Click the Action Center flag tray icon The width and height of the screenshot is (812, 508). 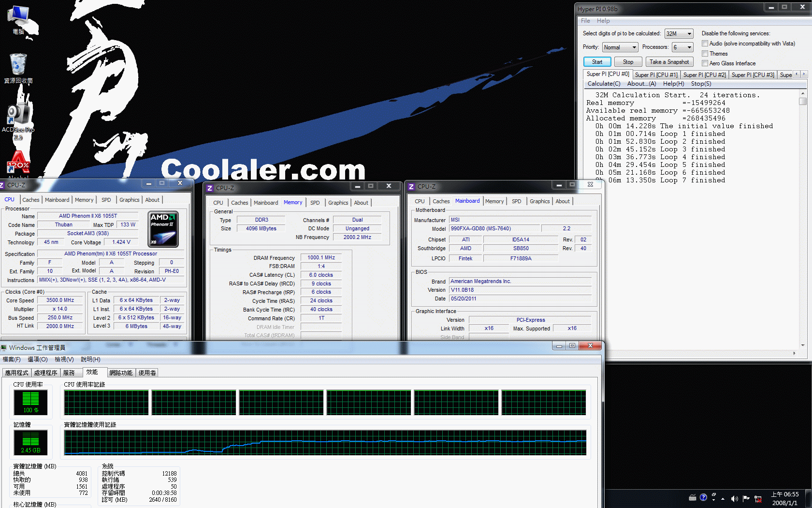point(746,498)
